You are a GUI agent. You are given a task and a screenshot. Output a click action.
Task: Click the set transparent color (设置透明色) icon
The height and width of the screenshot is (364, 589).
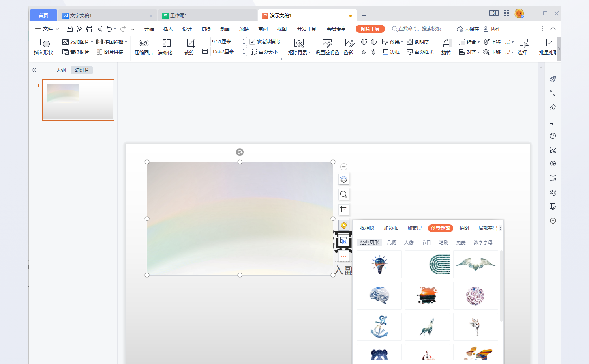click(x=327, y=43)
